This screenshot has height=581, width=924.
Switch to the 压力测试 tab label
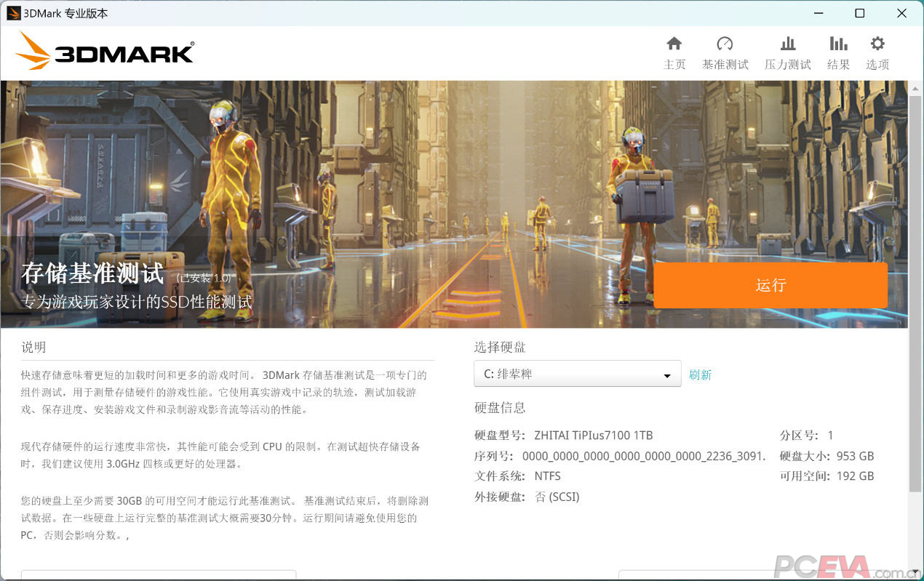click(x=788, y=65)
